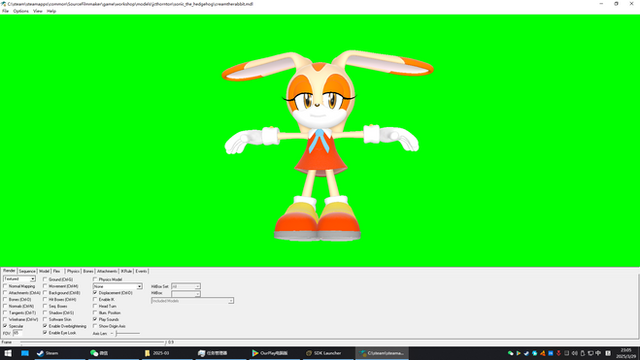The height and width of the screenshot is (360, 640).
Task: Enable the Ground checkbox
Action: 45,280
